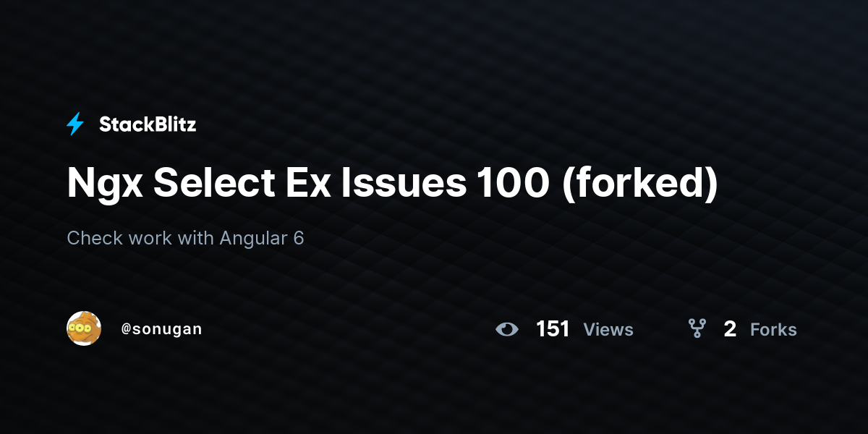Click the StackBlitz brand name text

pyautogui.click(x=148, y=124)
